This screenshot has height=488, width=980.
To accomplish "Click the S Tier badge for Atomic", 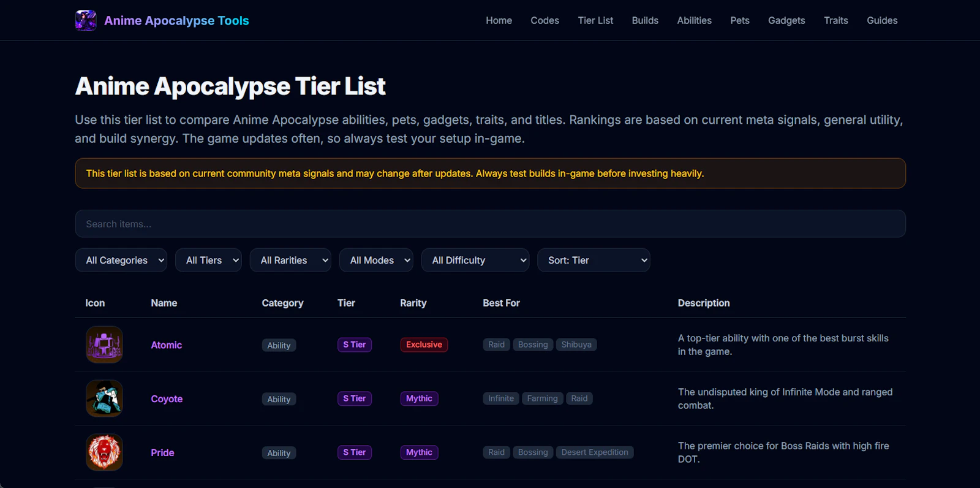I will pos(354,345).
